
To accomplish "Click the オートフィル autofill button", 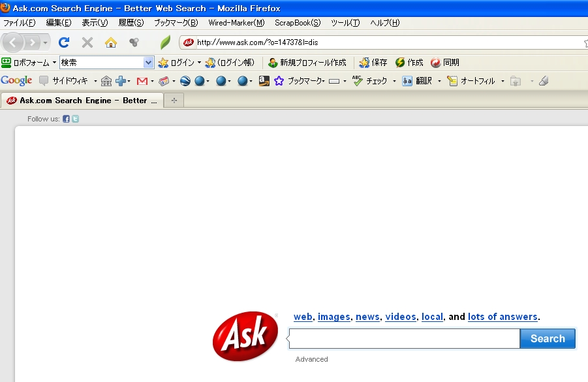I will [x=471, y=81].
